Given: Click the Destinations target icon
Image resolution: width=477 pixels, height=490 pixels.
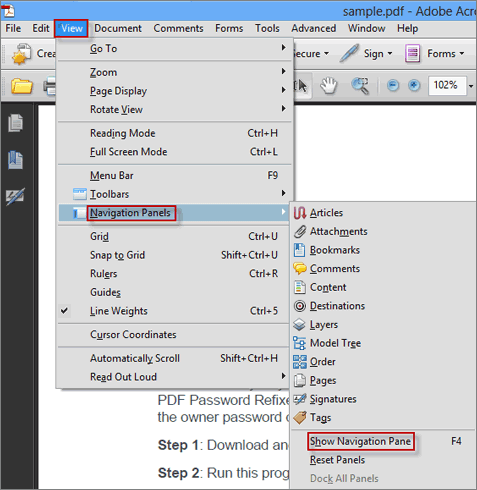Looking at the screenshot, I should coord(300,306).
